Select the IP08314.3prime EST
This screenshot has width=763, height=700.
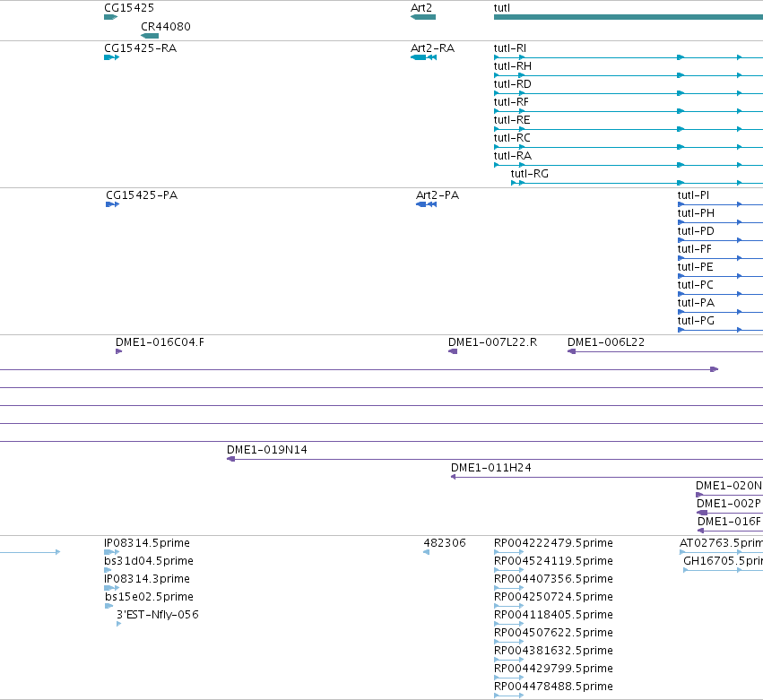[111, 588]
